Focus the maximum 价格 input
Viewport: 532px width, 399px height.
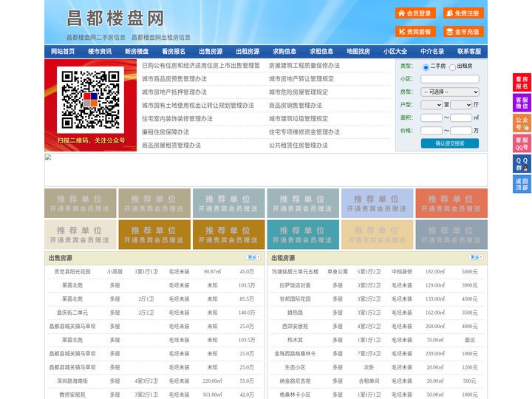click(x=461, y=131)
